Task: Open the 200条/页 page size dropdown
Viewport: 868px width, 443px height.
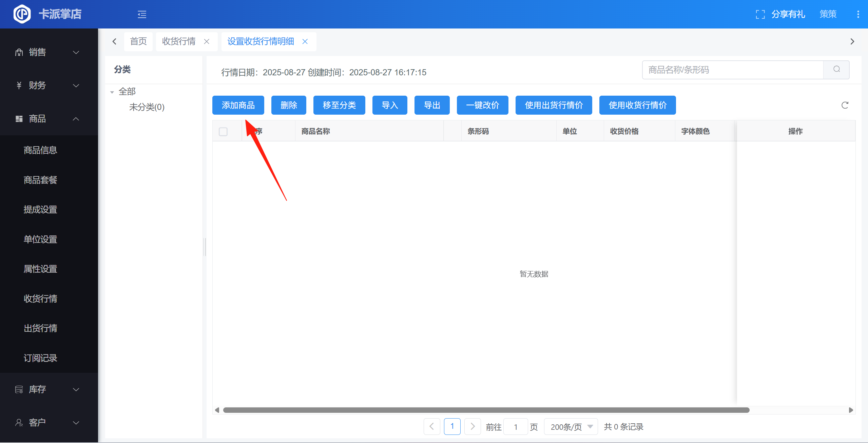Action: tap(571, 427)
